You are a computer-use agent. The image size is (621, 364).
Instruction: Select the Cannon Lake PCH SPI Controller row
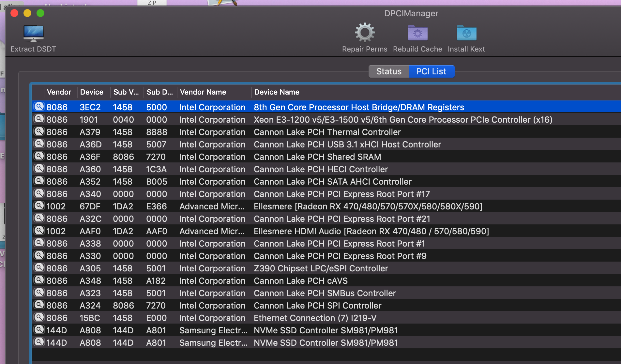326,305
